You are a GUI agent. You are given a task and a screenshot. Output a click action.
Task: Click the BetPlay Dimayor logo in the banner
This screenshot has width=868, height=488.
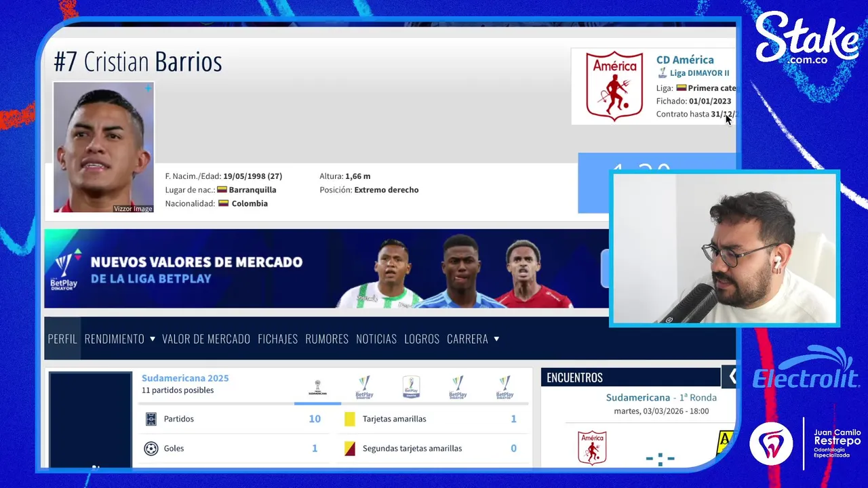coord(66,269)
